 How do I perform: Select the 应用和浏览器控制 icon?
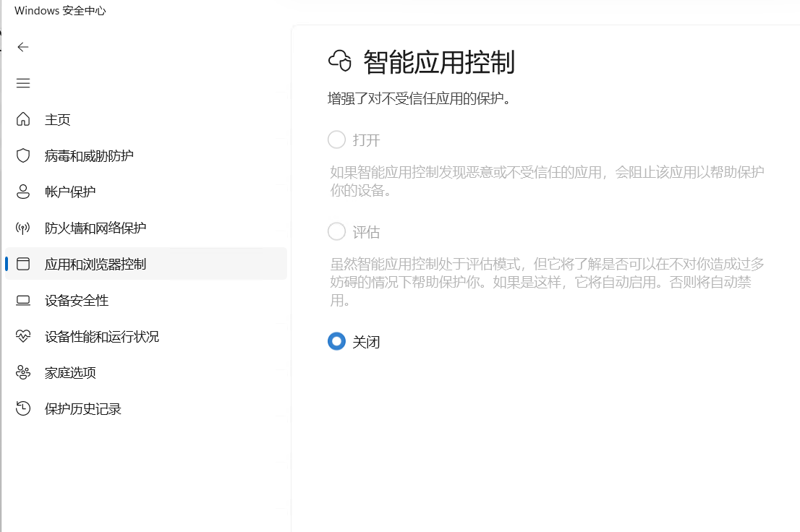(x=22, y=264)
